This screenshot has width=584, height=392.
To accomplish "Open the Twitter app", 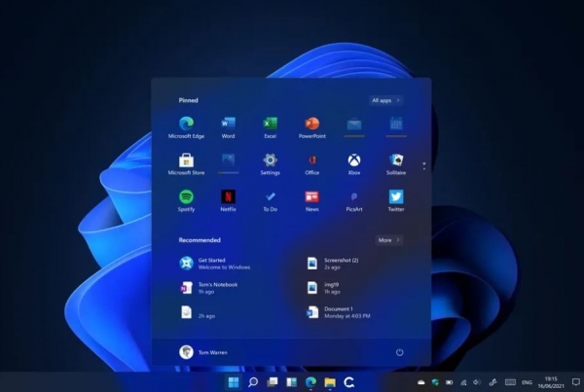I will (x=396, y=200).
